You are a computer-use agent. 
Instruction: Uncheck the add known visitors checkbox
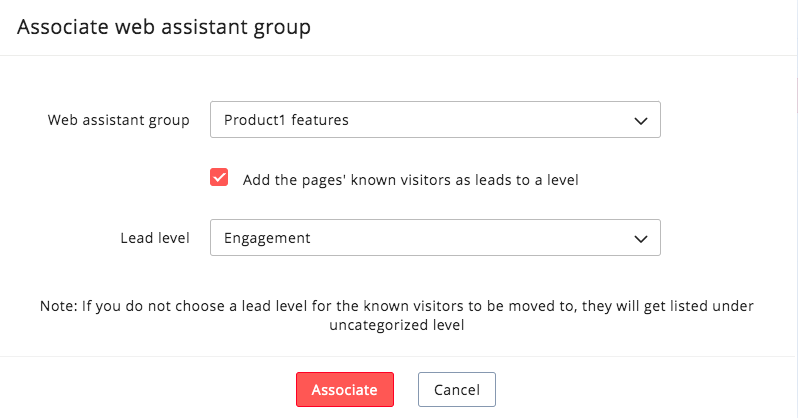[x=219, y=178]
